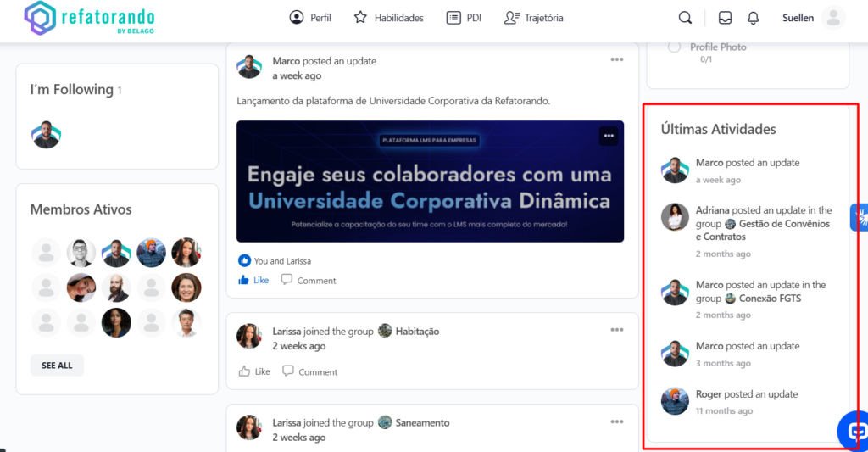Image resolution: width=868 pixels, height=452 pixels.
Task: Like Larissa's Habitação group post
Action: pos(254,371)
